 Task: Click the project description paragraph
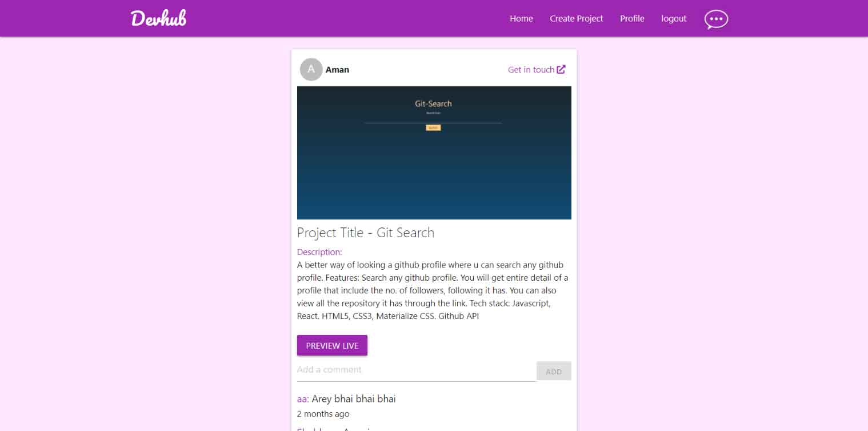coord(433,290)
